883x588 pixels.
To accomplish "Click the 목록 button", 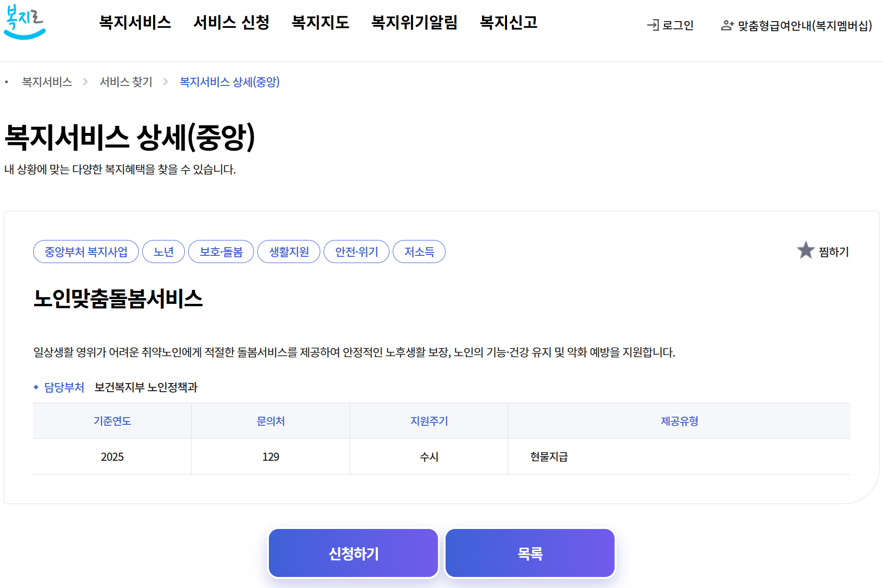I will click(530, 553).
